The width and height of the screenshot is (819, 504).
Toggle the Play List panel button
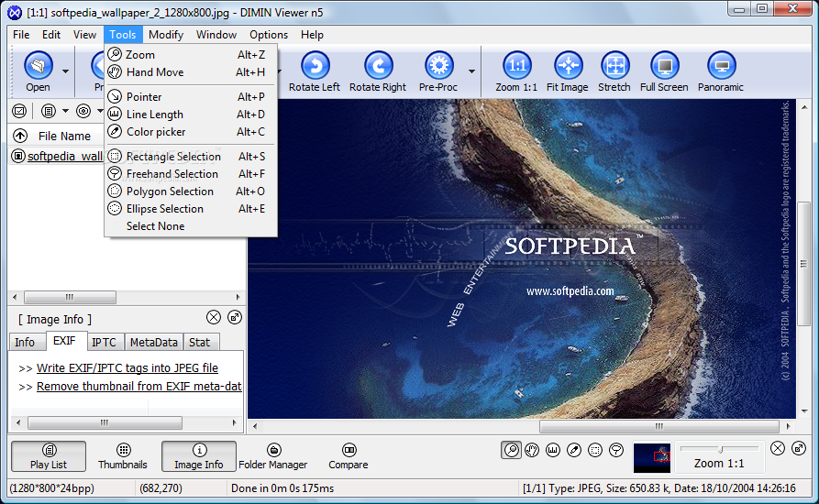click(49, 456)
